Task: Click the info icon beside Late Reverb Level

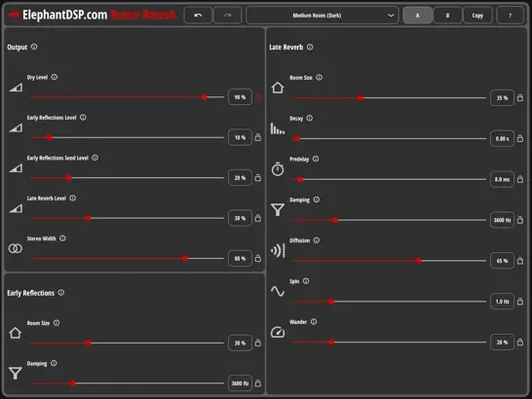Action: point(73,198)
